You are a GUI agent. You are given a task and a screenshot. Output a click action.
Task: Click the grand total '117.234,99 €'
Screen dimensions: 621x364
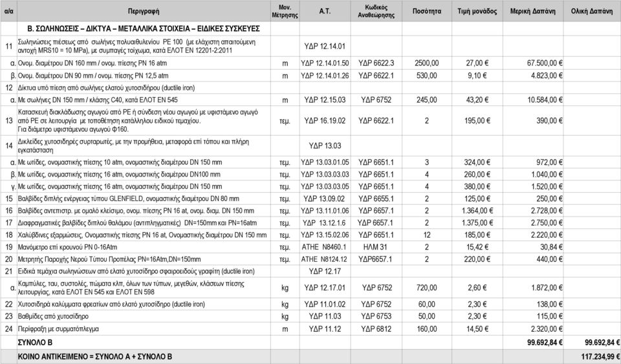pos(600,356)
